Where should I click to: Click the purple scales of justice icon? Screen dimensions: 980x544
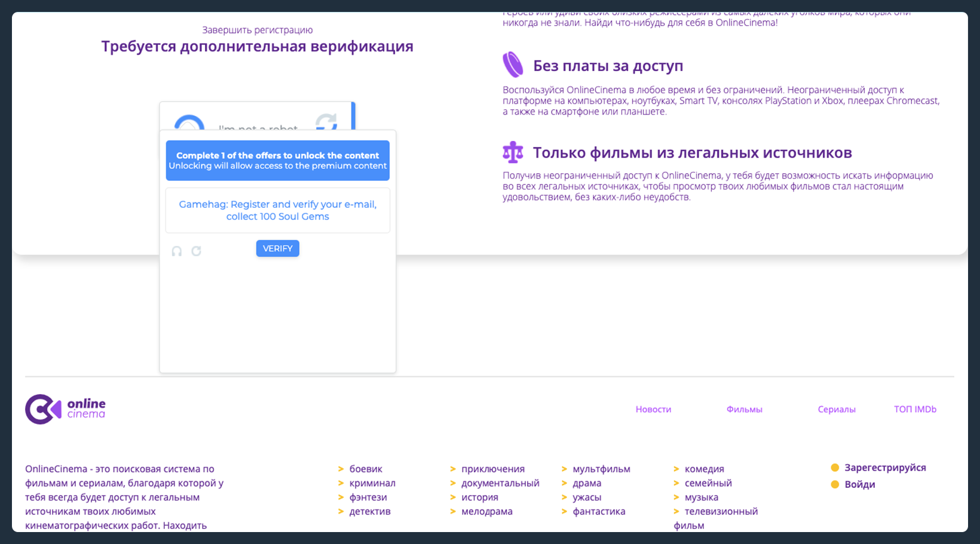[513, 152]
